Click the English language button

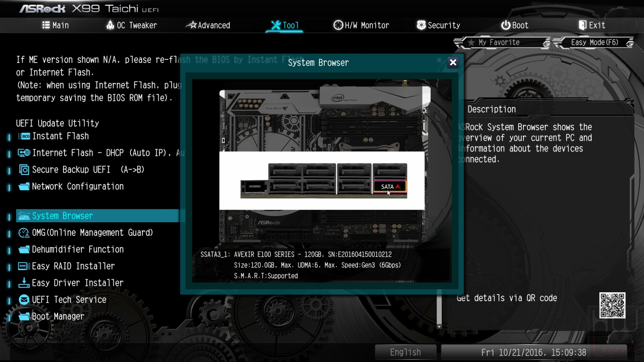pyautogui.click(x=406, y=352)
